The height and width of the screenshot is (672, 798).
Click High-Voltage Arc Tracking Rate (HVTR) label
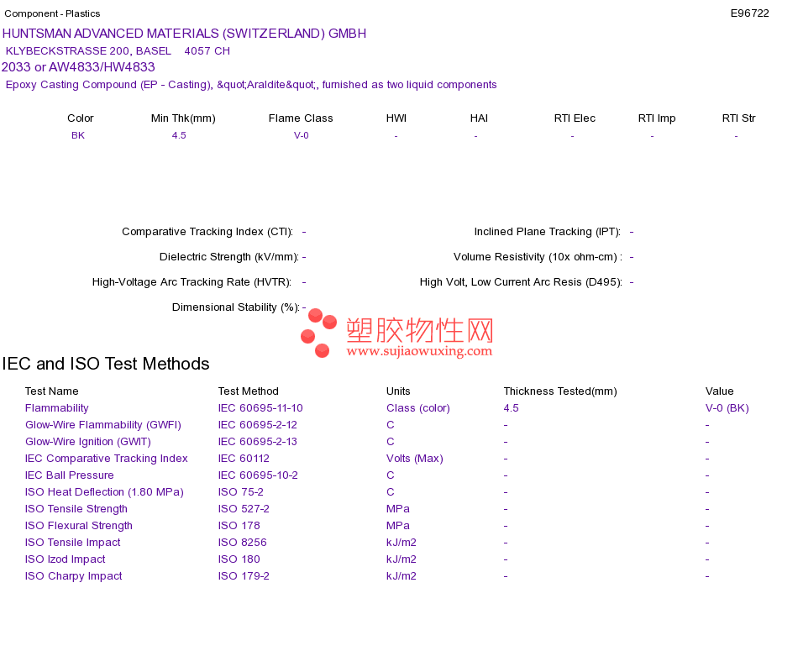(x=192, y=282)
